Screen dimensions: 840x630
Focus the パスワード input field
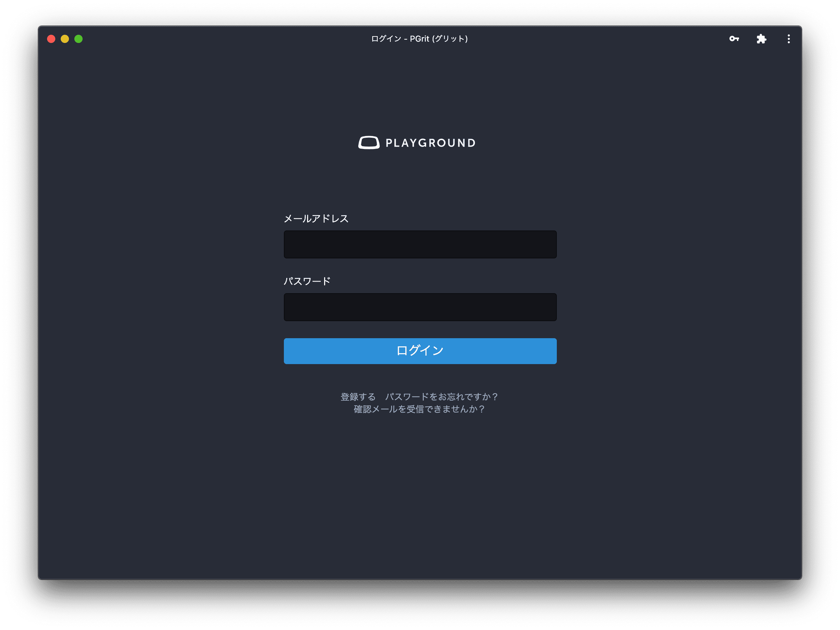[420, 307]
